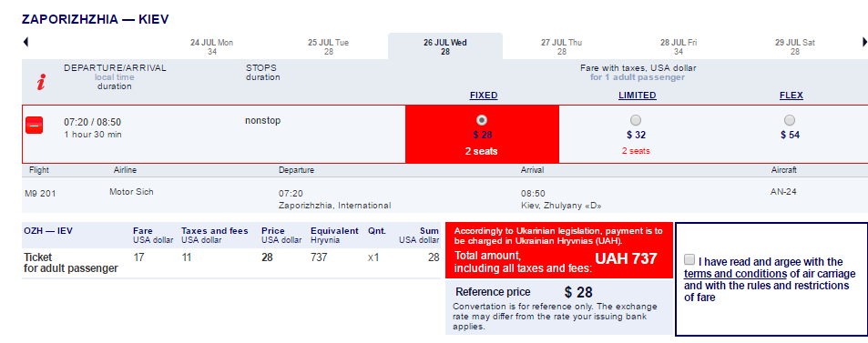Open the LIMITED fare rules link
868x343 pixels.
click(x=638, y=96)
